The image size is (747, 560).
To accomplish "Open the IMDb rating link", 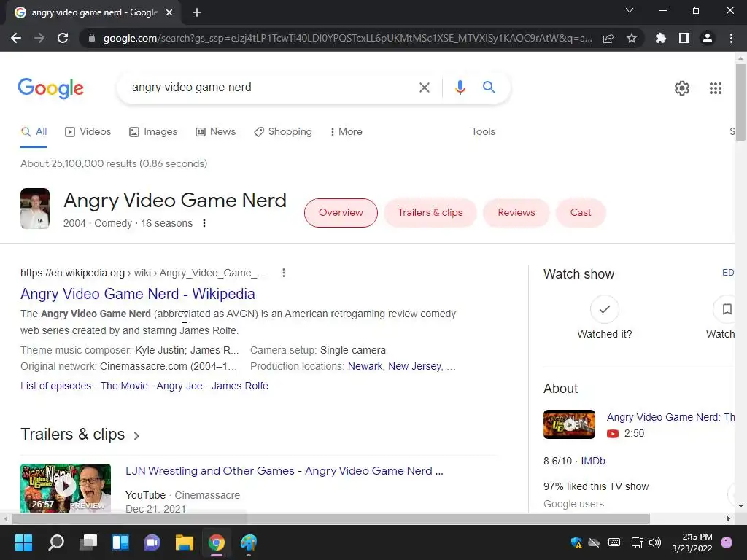I will (x=593, y=461).
